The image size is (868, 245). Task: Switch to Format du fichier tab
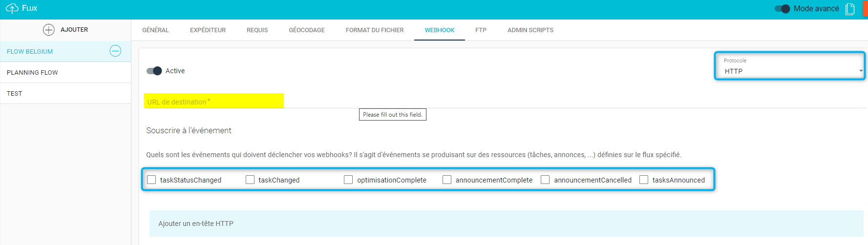point(375,30)
